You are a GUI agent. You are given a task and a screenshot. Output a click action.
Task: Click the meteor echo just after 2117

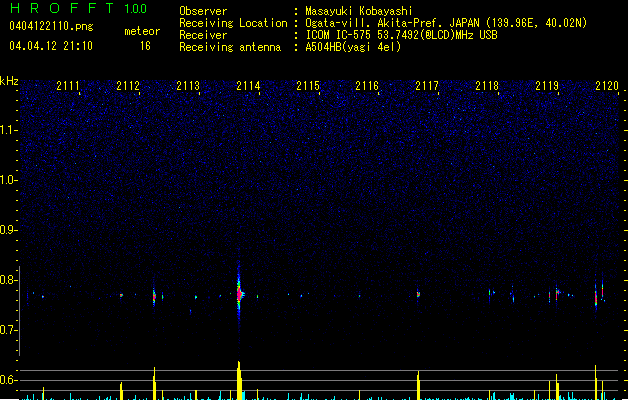(418, 294)
